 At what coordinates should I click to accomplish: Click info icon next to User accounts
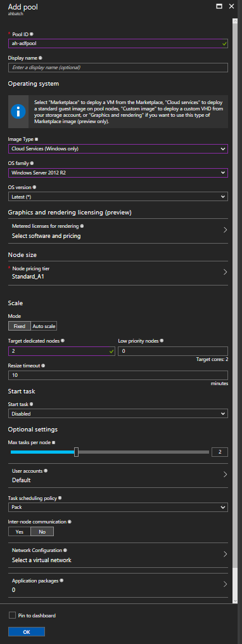click(46, 471)
